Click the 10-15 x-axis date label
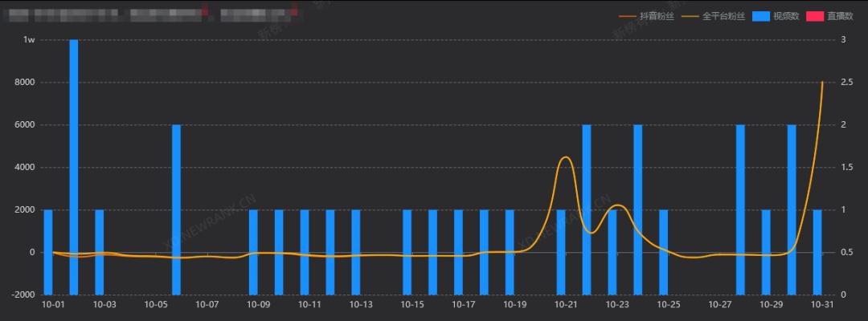 412,305
